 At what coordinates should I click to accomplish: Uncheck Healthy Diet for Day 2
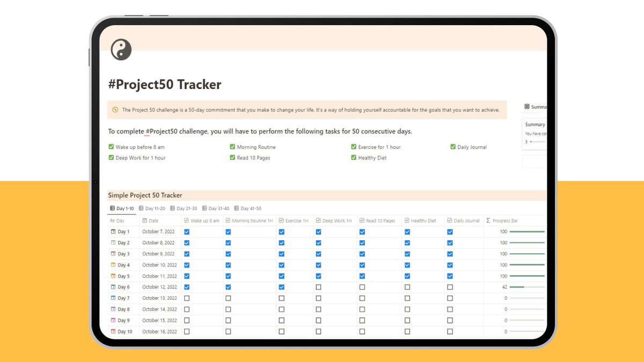pyautogui.click(x=407, y=243)
